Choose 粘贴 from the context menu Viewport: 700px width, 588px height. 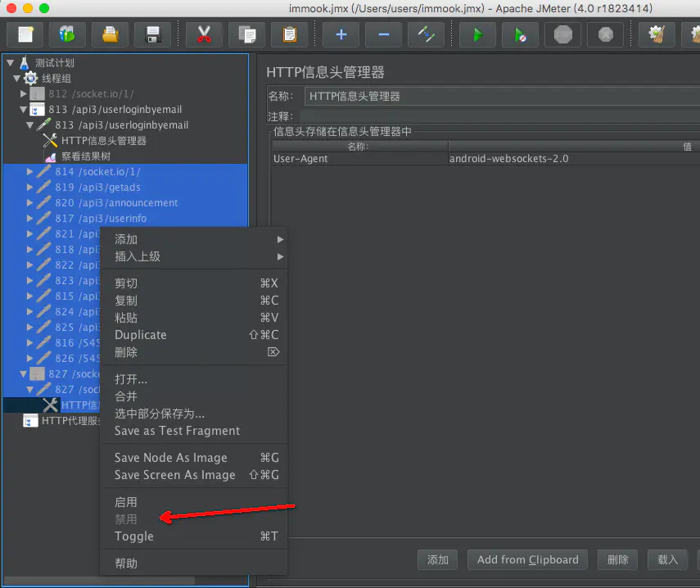point(194,318)
